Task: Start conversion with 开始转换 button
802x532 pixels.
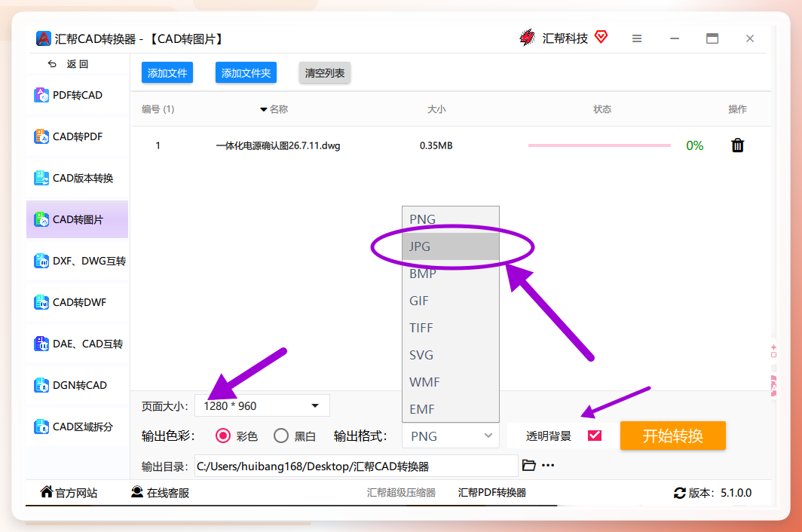Action: tap(673, 436)
